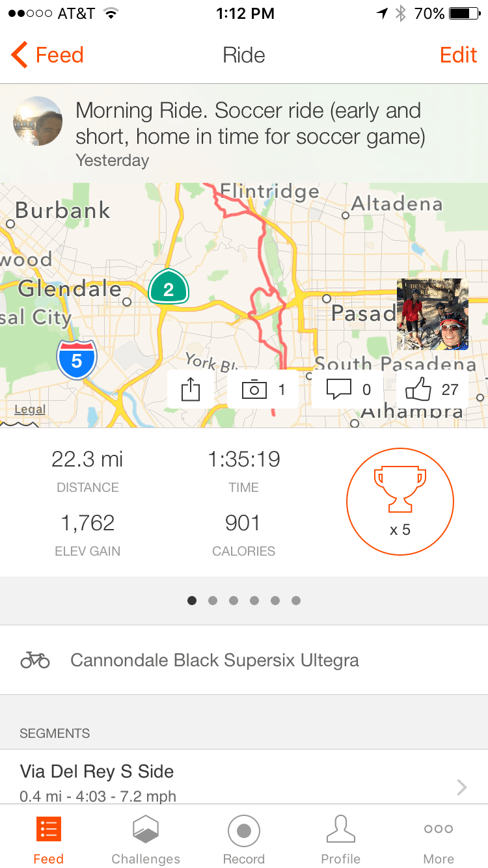This screenshot has width=488, height=868.
Task: Select the third page indicator dot
Action: click(x=234, y=601)
